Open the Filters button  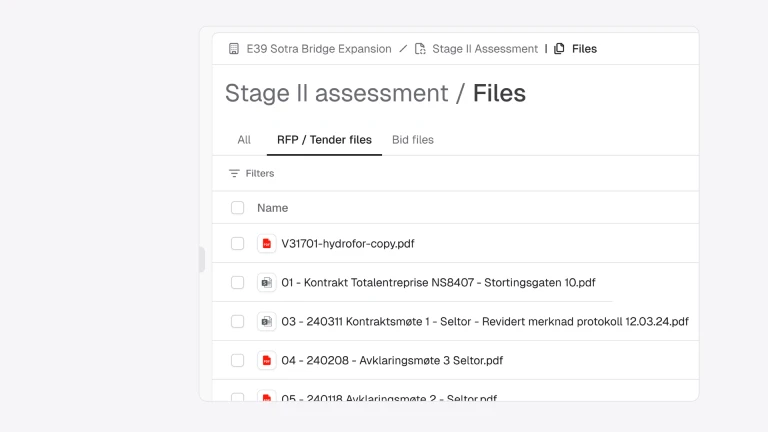[251, 173]
